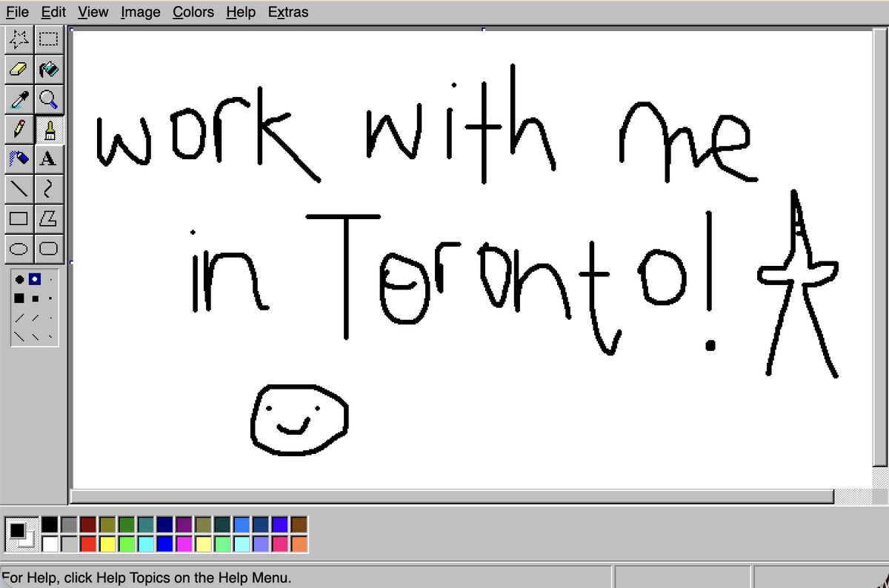Select the medium square brush shape
This screenshot has width=889, height=588.
click(34, 300)
